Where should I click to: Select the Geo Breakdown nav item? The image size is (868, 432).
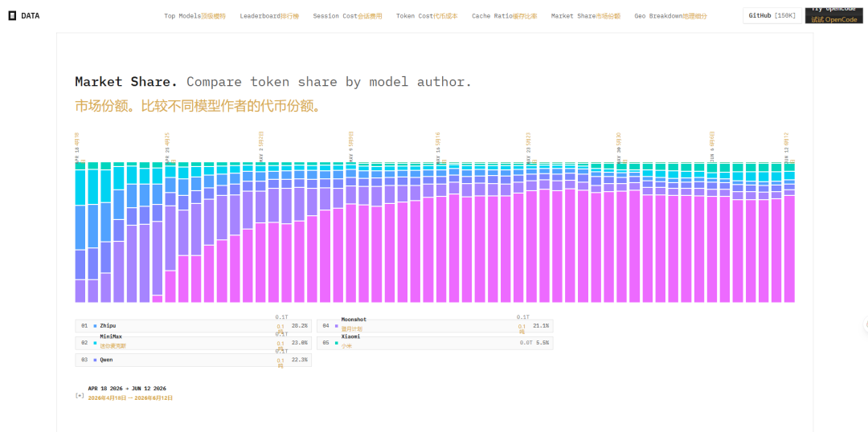coord(670,16)
